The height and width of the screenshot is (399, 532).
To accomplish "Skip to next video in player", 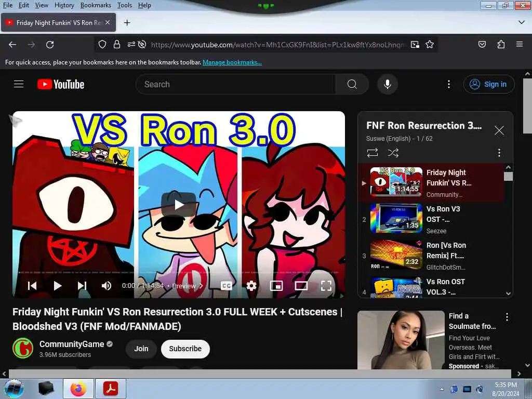I will pos(82,286).
